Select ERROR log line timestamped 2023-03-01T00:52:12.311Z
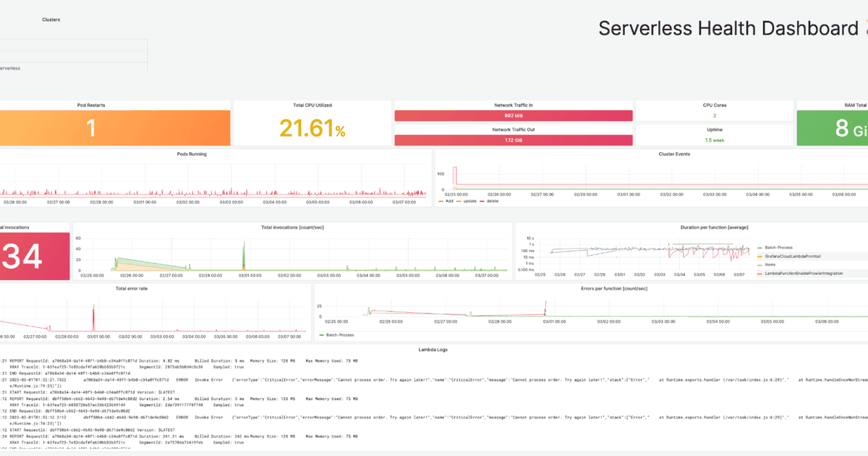 click(434, 418)
